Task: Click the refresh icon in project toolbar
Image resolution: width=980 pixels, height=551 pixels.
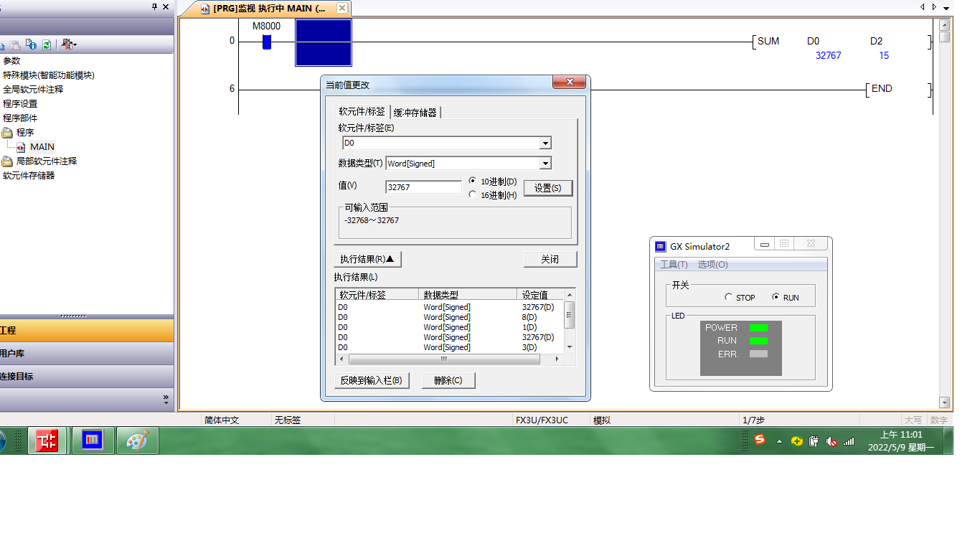Action: [47, 44]
